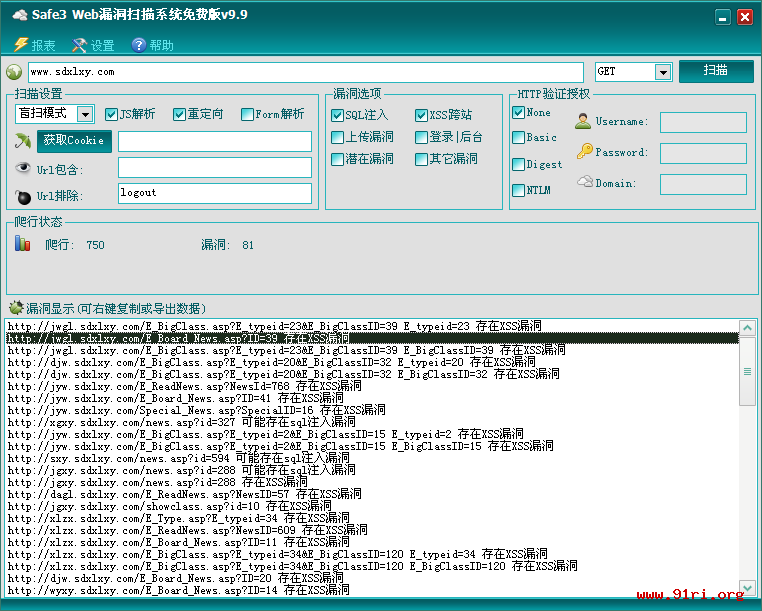Click the URL address input field
Screen dimensions: 762x611
[306, 72]
